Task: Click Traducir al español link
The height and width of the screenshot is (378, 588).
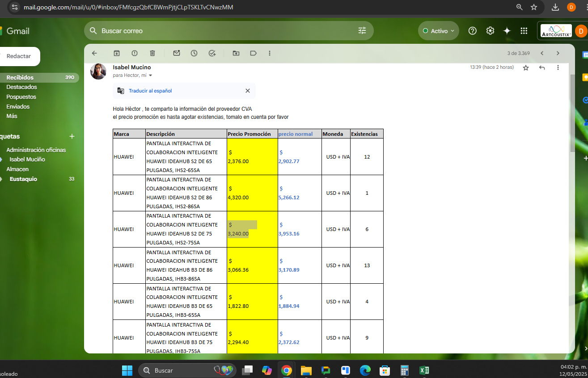Action: click(x=150, y=91)
